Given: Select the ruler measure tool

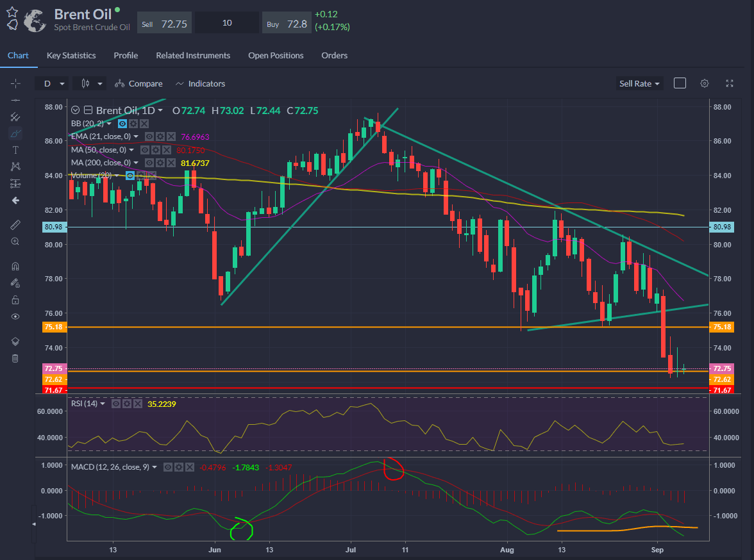Looking at the screenshot, I should tap(15, 225).
